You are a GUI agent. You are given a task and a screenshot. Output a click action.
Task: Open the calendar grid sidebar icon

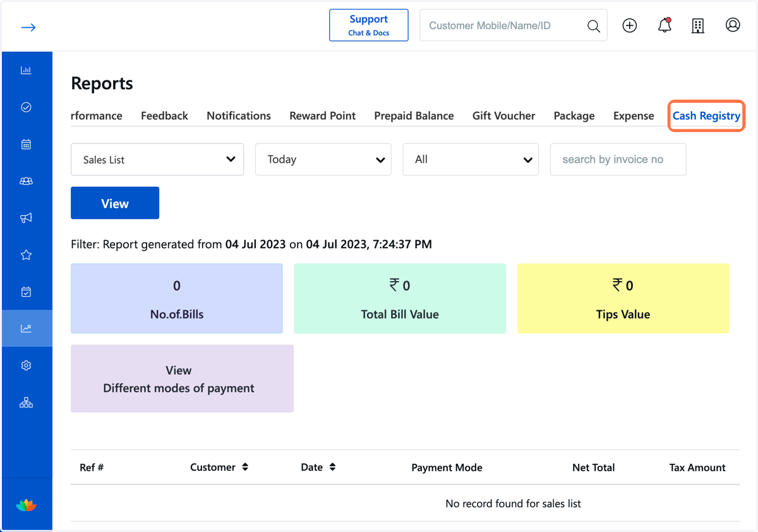pos(26,144)
